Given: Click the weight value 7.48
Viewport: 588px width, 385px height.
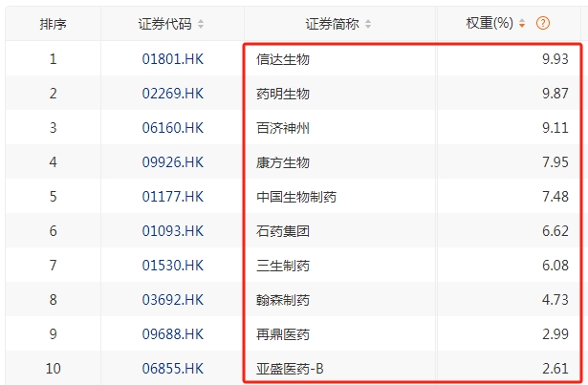Looking at the screenshot, I should (x=555, y=197).
